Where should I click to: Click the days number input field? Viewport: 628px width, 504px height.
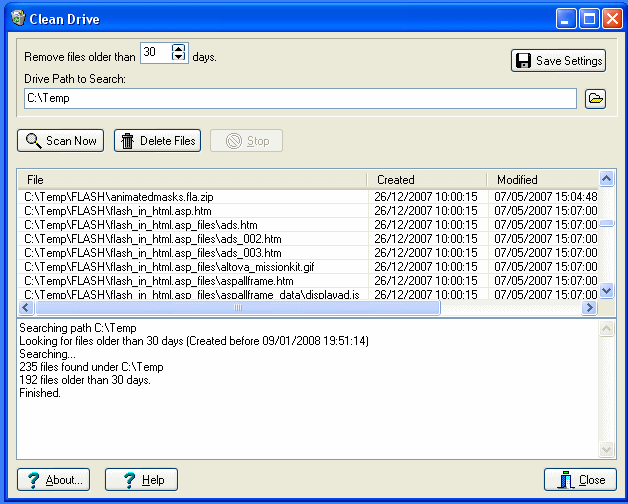point(155,54)
